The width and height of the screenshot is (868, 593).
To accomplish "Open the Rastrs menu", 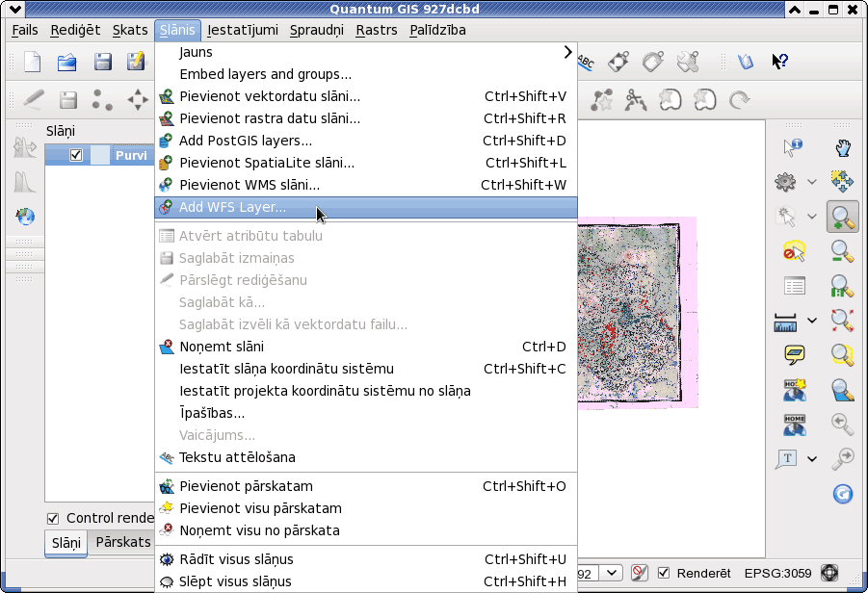I will click(x=377, y=30).
